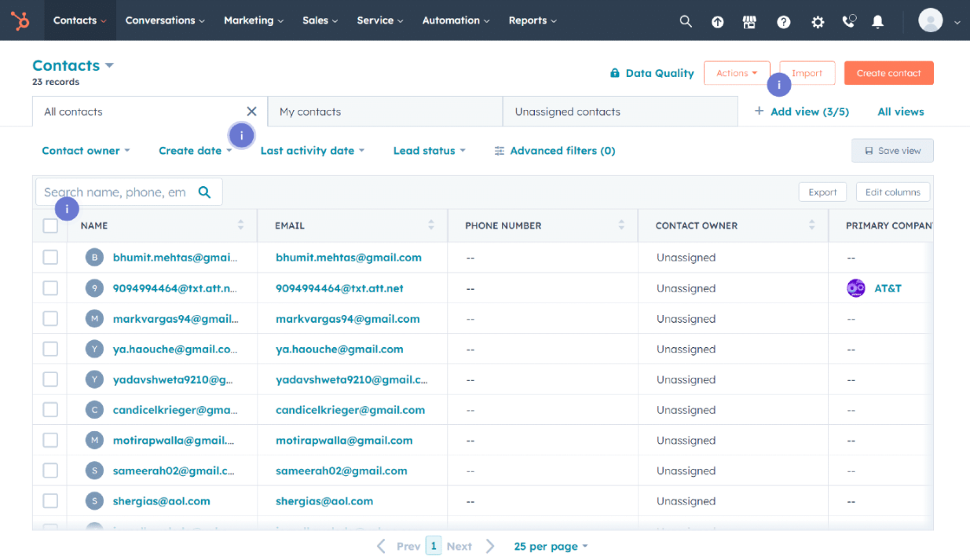Check the bhumit.mehtas row checkbox
Viewport: 970px width, 560px height.
click(x=50, y=257)
